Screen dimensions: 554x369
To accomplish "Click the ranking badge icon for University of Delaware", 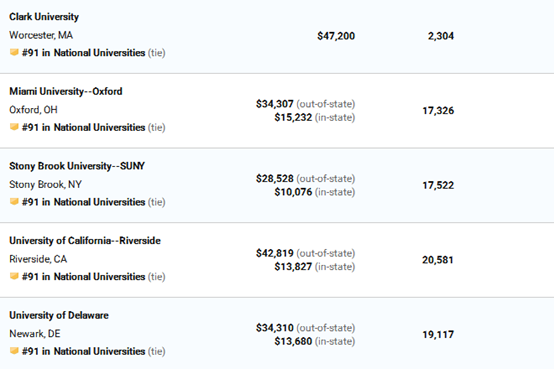I will click(14, 351).
